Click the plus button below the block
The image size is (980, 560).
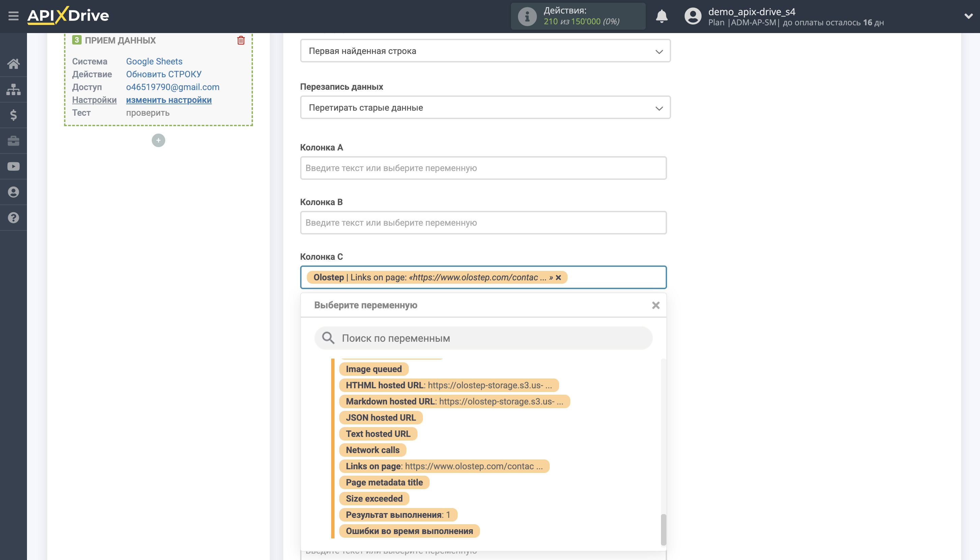click(158, 140)
